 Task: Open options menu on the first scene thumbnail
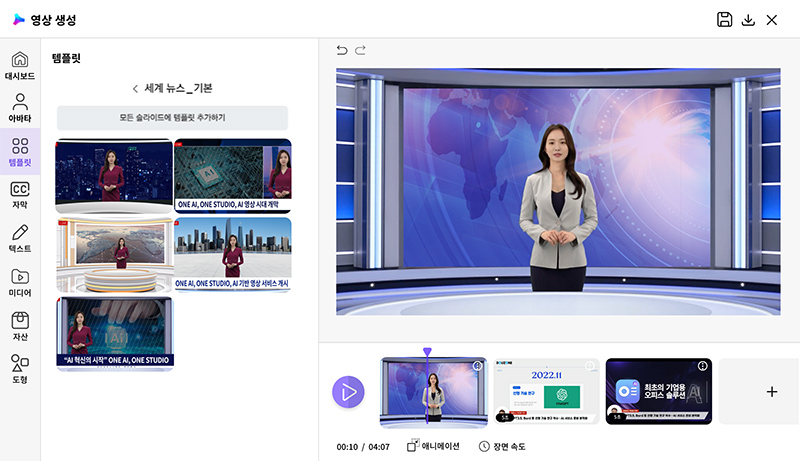[x=477, y=366]
